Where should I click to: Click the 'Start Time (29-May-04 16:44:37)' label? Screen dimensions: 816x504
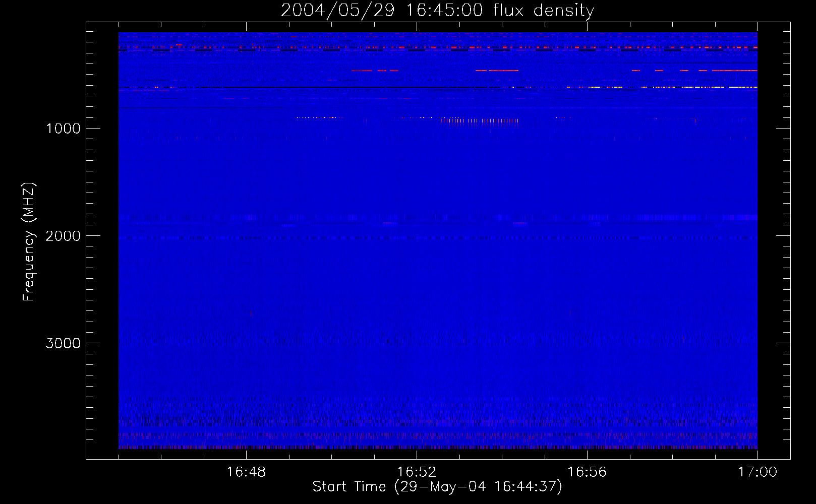coord(437,487)
